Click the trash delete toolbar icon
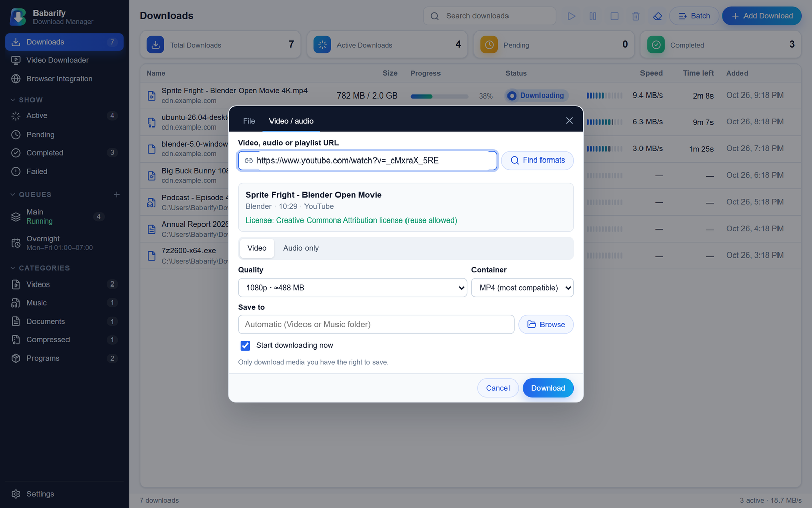Viewport: 812px width, 508px height. (x=636, y=16)
